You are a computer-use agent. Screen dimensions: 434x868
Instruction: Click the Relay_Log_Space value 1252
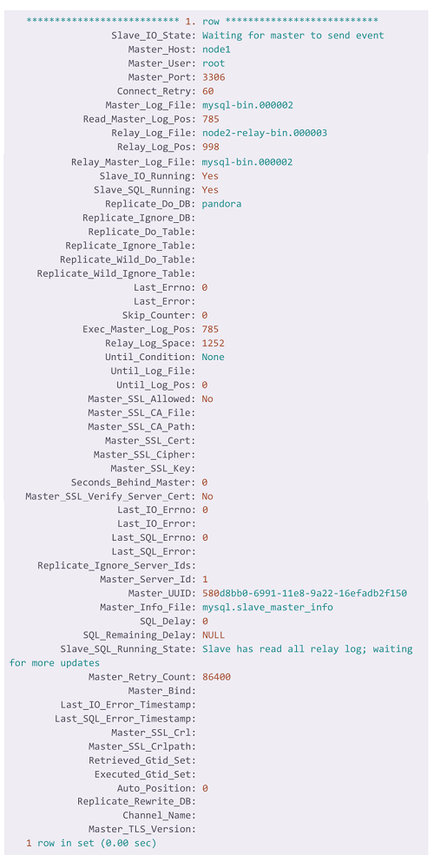pos(214,343)
